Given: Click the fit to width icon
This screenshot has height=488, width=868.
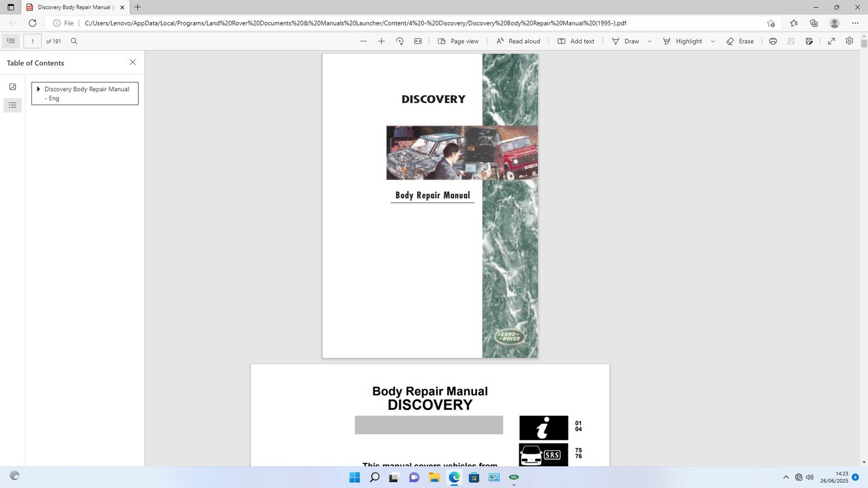Looking at the screenshot, I should [x=418, y=41].
